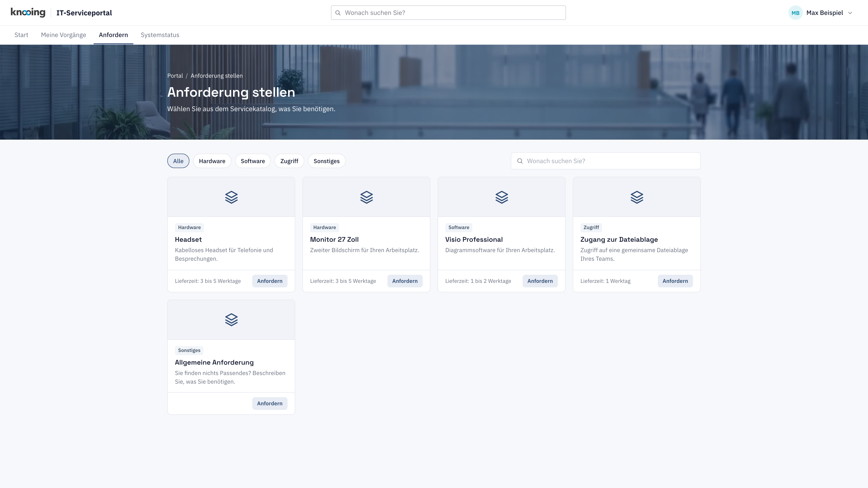
Task: Filter the catalog by Zugriff
Action: coord(289,161)
